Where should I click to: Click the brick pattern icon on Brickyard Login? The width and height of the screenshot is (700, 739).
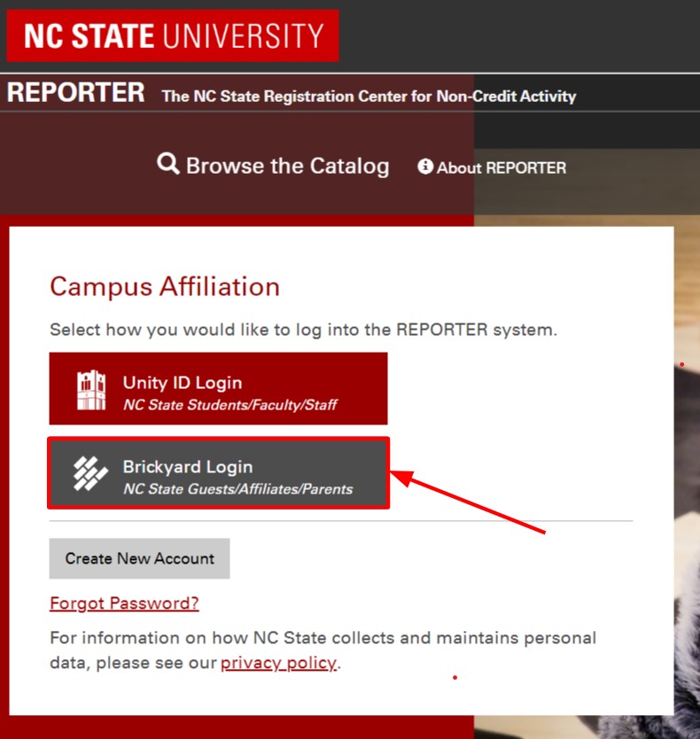coord(90,474)
